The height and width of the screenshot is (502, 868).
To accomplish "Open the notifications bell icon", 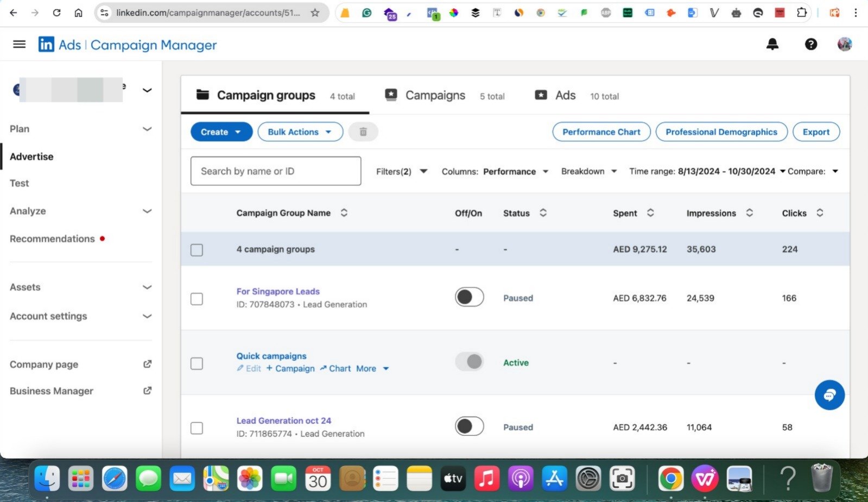I will pyautogui.click(x=772, y=45).
